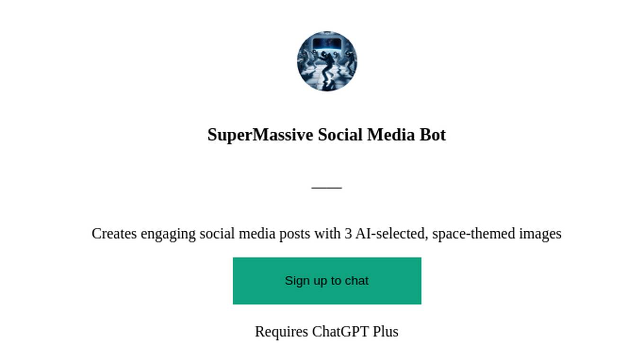Select the SuperMassive Social Media Bot title

point(327,135)
